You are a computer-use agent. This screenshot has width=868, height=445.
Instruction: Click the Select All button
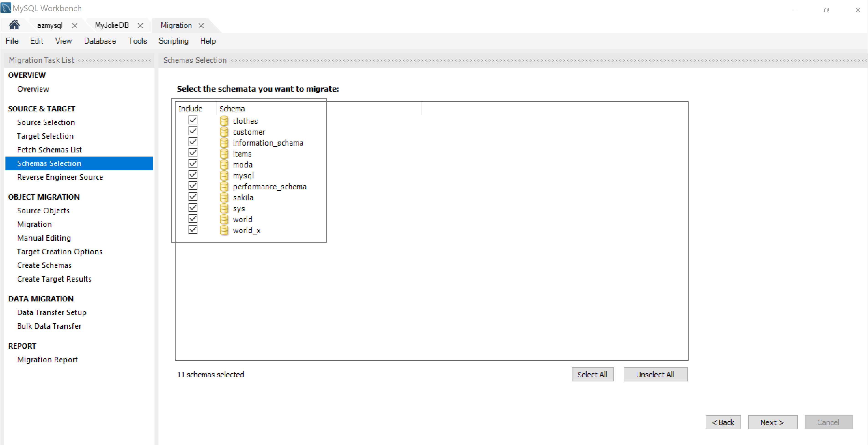(x=592, y=375)
